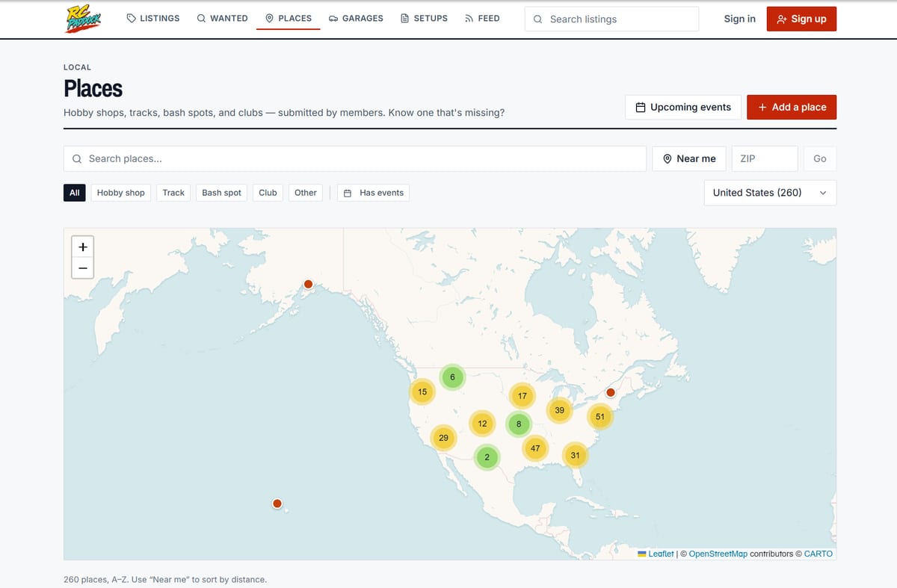Viewport: 897px width, 588px height.
Task: Open the cluster of 6 places
Action: point(452,377)
